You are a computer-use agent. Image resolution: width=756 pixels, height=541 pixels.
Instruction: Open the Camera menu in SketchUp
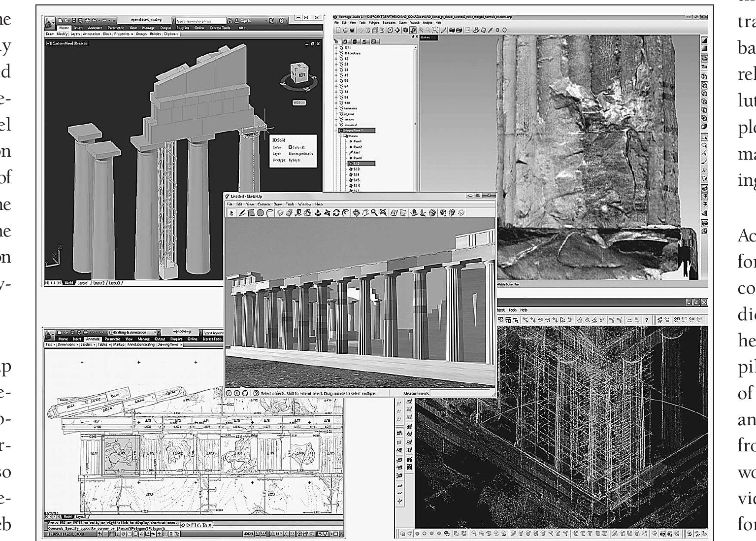[263, 204]
